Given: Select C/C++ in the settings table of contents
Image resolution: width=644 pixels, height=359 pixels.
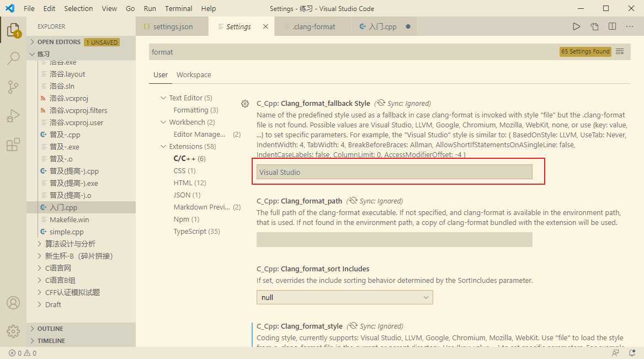Looking at the screenshot, I should [x=189, y=159].
